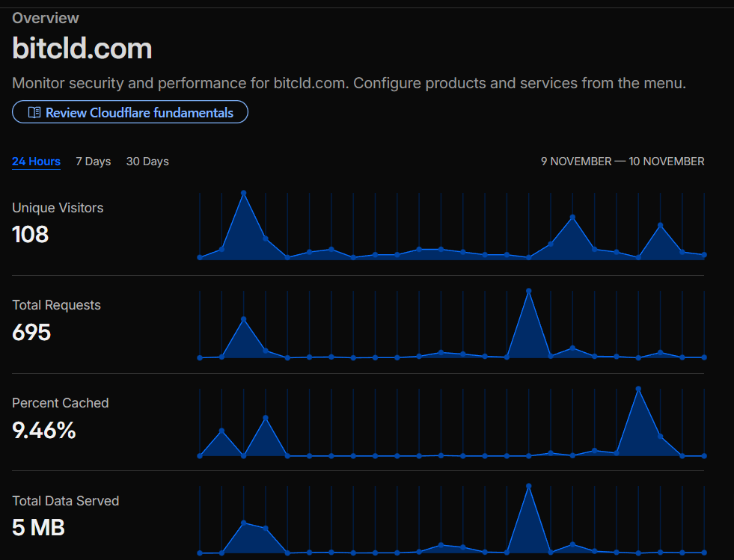Viewport: 734px width, 560px height.
Task: Select the 5 MB data served value
Action: 39,528
